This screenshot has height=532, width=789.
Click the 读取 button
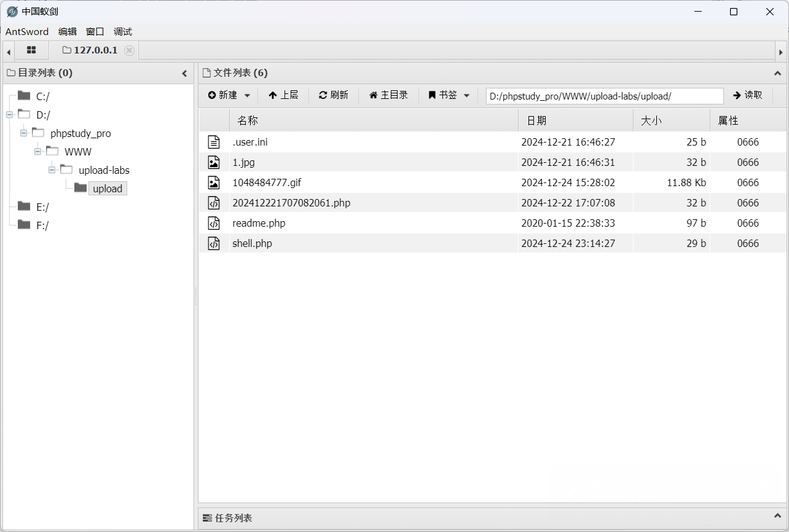(x=748, y=95)
